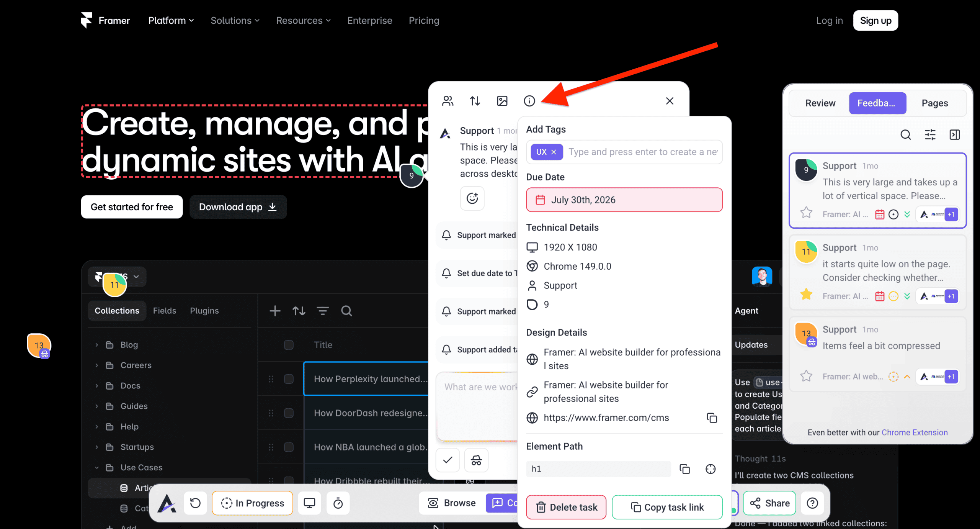Screen dimensions: 980x529
Task: Click the refresh icon in the bottom toolbar
Action: pos(195,503)
